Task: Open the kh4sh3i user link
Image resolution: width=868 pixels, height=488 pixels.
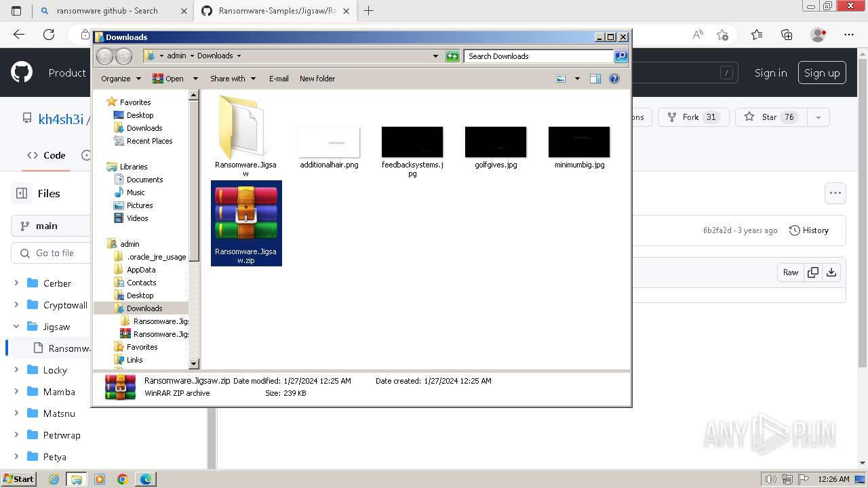Action: point(60,119)
